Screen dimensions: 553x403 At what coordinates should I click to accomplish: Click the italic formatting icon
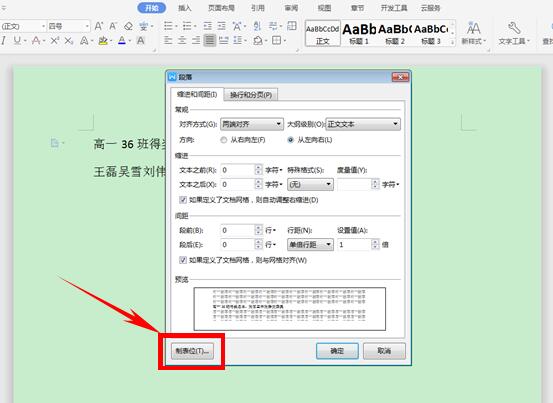(4, 41)
